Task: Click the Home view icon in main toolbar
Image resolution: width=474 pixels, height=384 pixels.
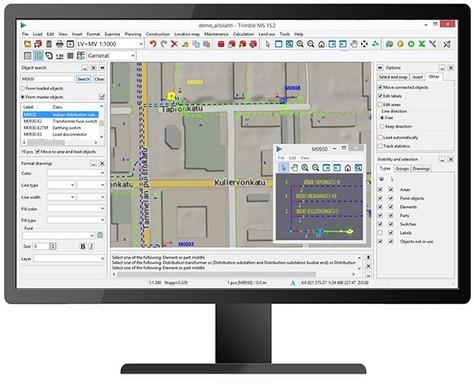Action: coord(321,44)
